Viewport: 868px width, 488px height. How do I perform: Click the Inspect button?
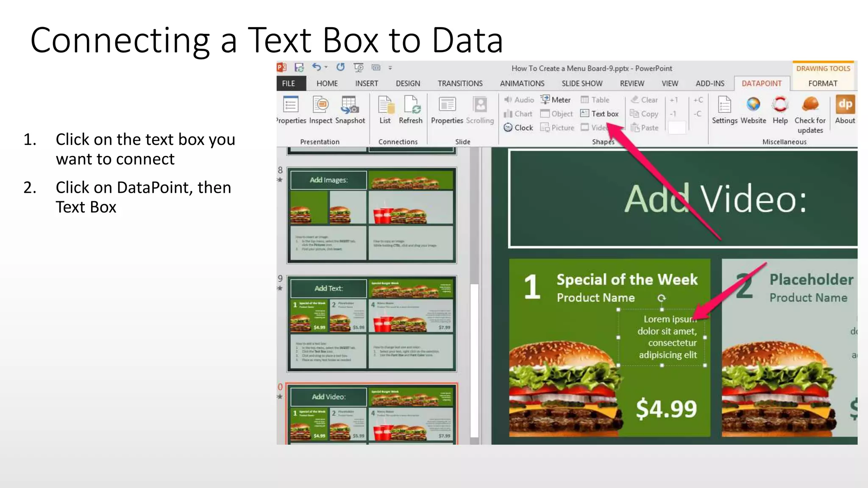[321, 110]
